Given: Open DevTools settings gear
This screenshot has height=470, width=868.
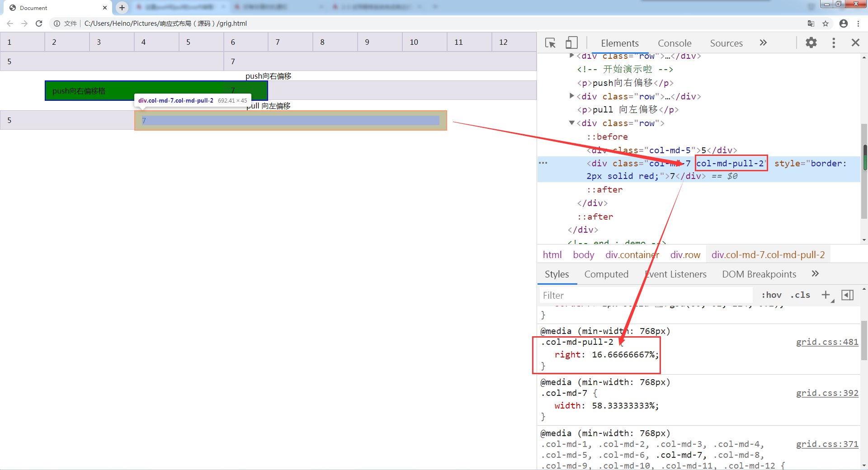Looking at the screenshot, I should pyautogui.click(x=811, y=42).
